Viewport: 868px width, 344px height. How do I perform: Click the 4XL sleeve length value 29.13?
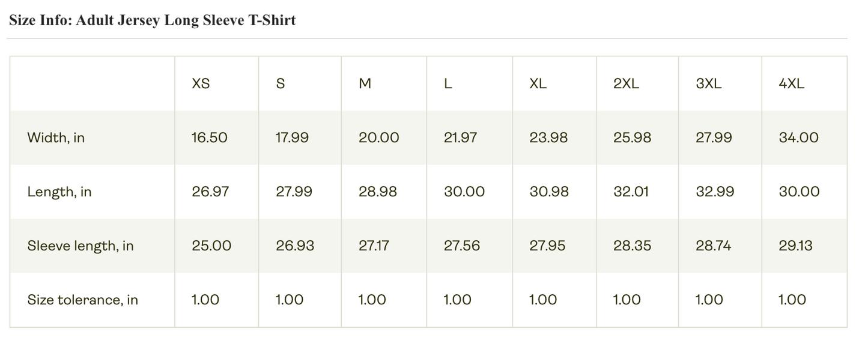coord(795,246)
